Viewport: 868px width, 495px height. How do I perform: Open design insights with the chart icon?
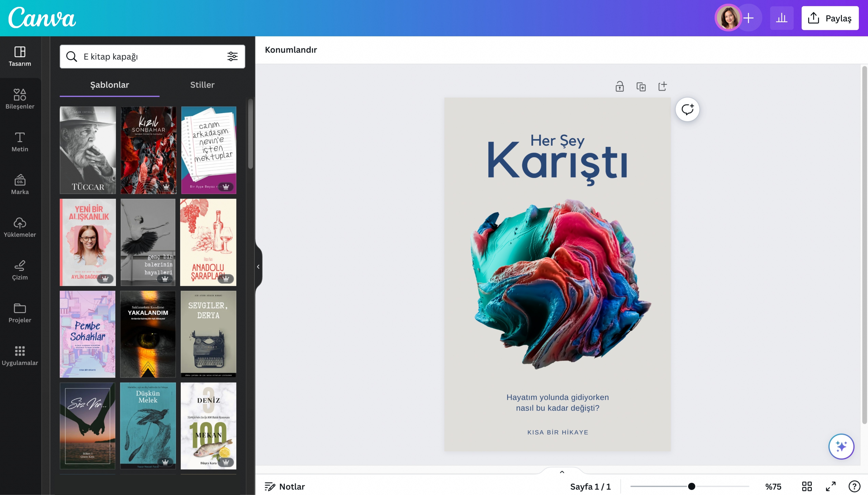point(781,18)
